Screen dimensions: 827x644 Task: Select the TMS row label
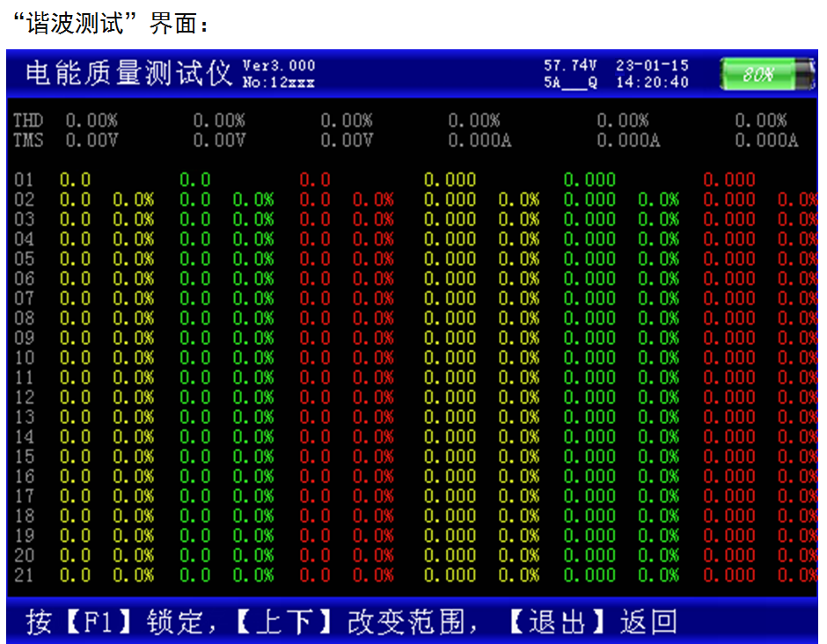(x=28, y=140)
